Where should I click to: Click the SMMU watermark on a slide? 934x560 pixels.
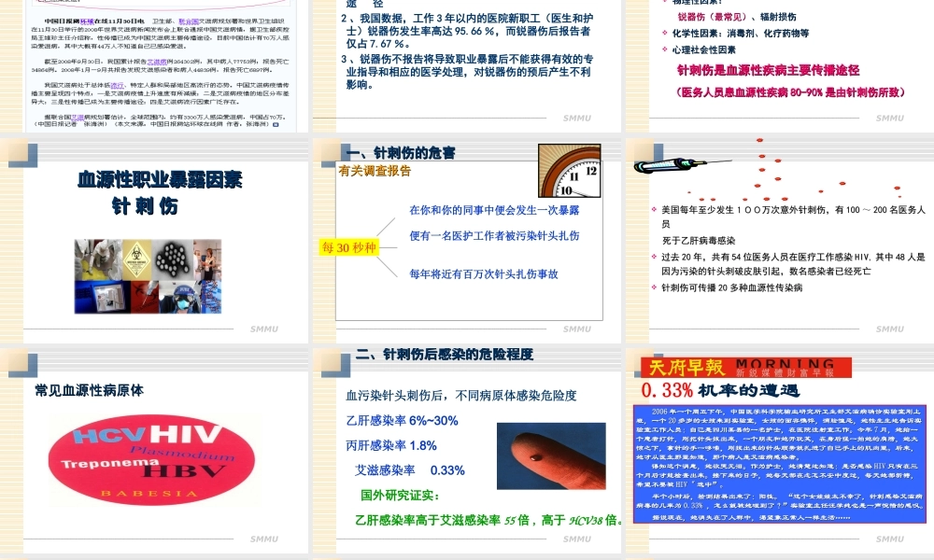577,329
